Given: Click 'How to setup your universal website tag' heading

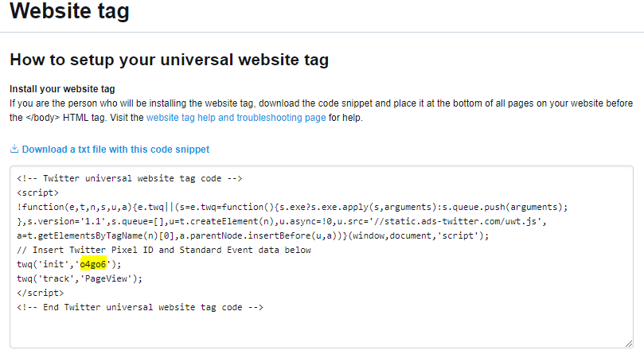Looking at the screenshot, I should pyautogui.click(x=170, y=60).
